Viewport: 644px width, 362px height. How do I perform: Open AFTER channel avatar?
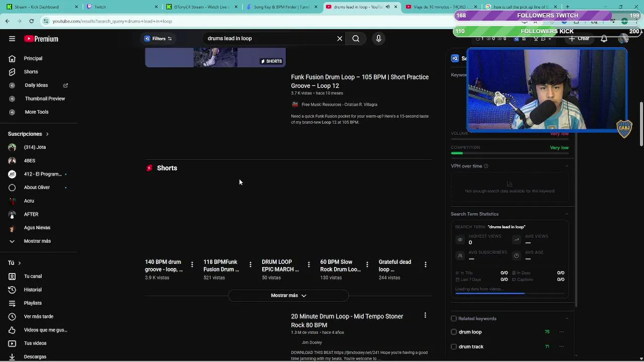[12, 214]
